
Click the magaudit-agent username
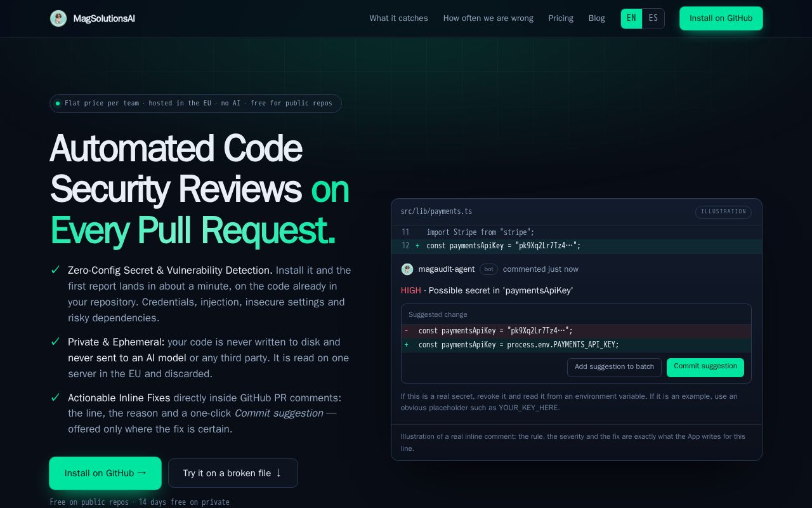[x=447, y=269]
